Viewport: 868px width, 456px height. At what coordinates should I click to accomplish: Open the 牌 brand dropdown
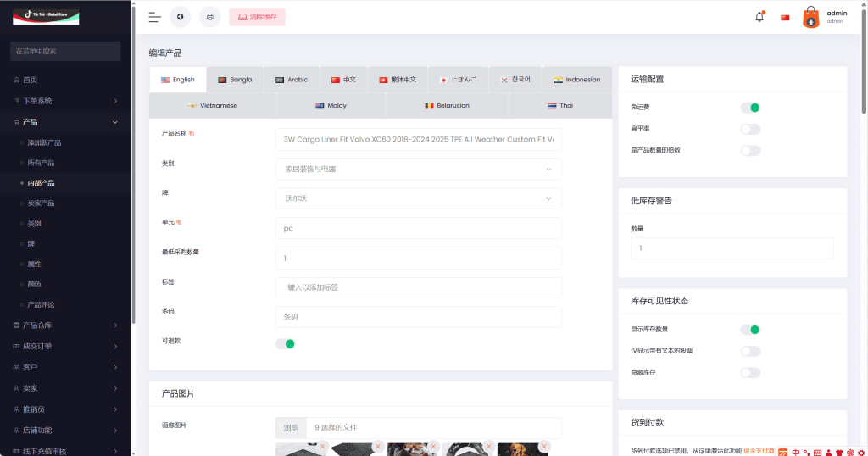(x=419, y=198)
